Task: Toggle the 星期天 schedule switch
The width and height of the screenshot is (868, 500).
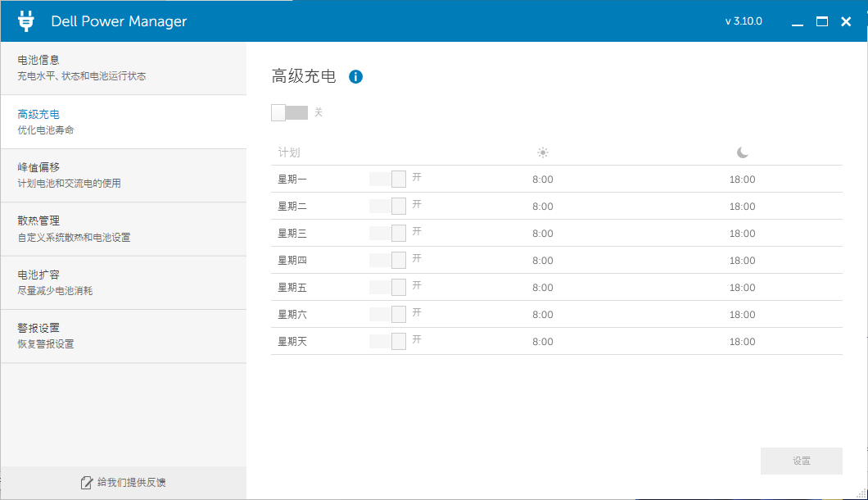Action: [387, 342]
